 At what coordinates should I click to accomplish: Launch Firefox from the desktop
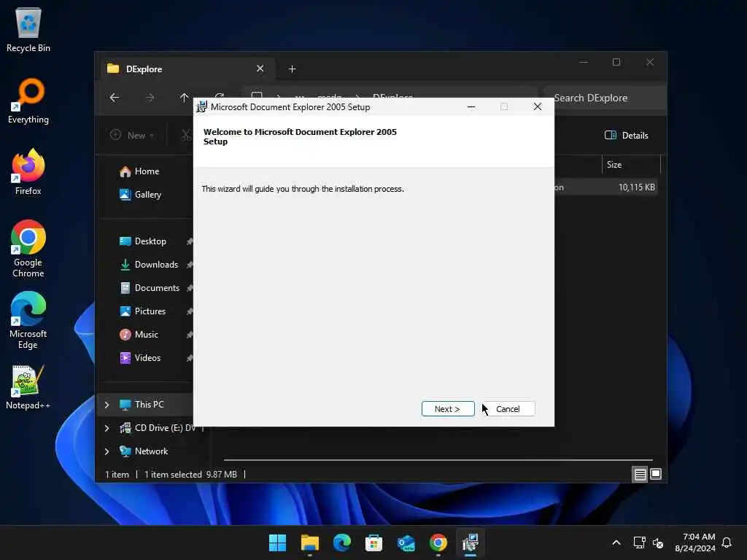pos(28,172)
